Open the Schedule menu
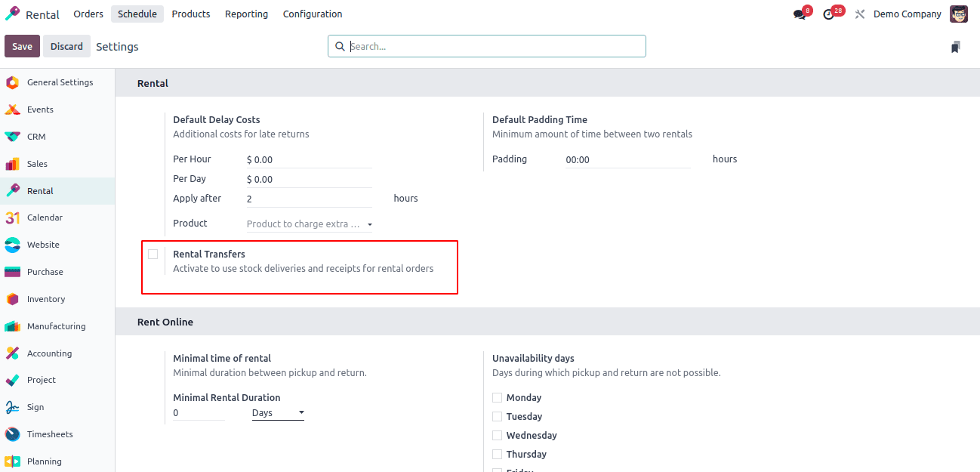This screenshot has height=472, width=980. pos(137,14)
